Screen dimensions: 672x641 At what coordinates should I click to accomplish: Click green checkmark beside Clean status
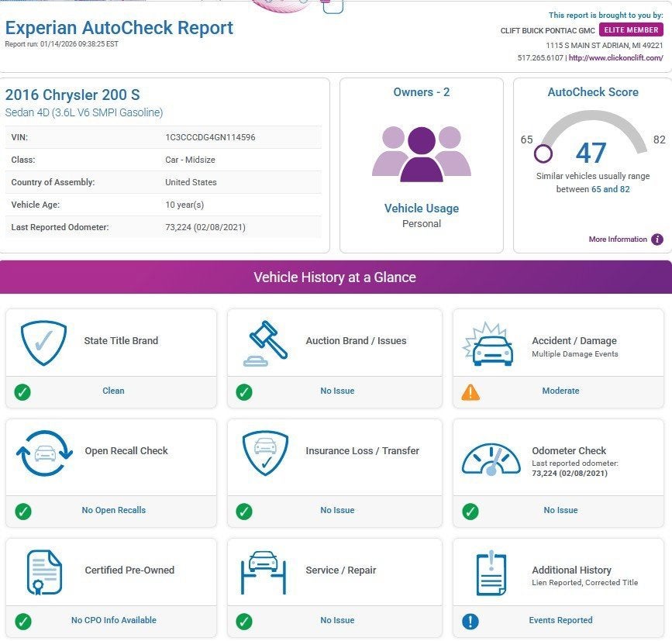[22, 391]
